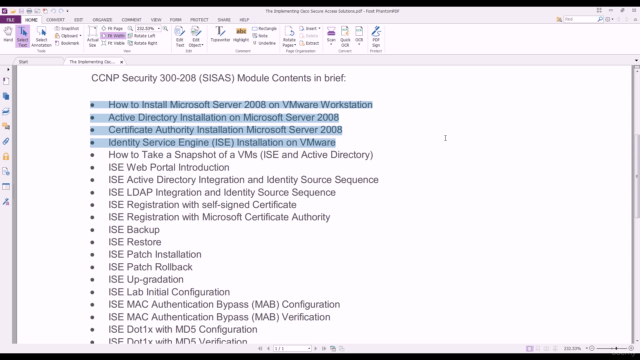This screenshot has height=360, width=640.
Task: Set view to Actual Size
Action: tap(93, 36)
